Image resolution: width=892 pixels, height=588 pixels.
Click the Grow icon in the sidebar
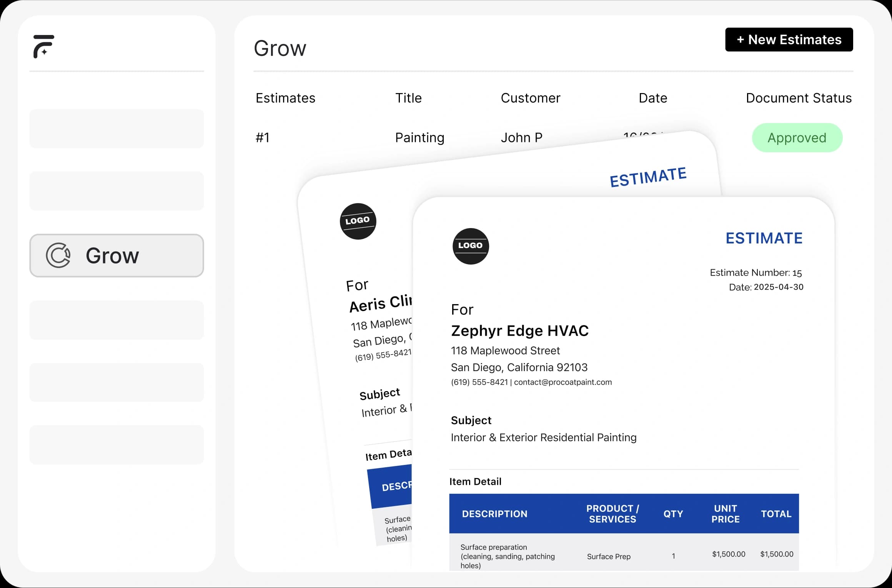click(58, 255)
